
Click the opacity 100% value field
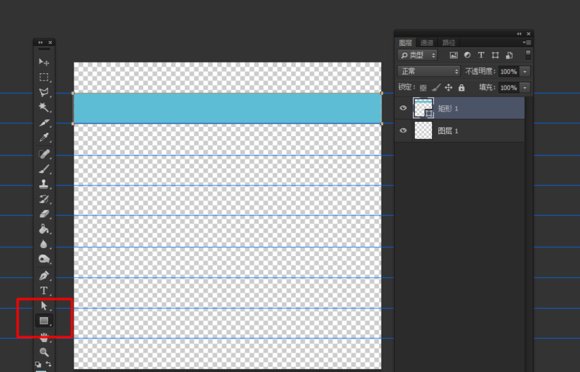509,71
